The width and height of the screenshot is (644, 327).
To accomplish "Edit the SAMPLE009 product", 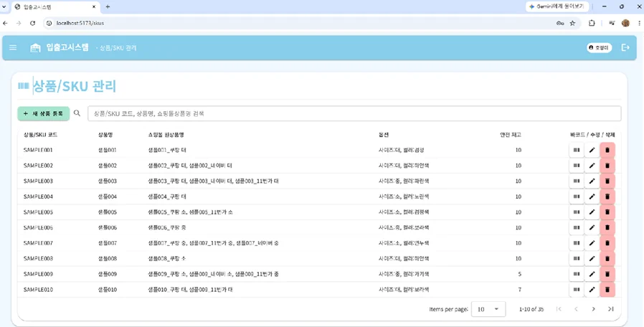I will click(x=592, y=274).
